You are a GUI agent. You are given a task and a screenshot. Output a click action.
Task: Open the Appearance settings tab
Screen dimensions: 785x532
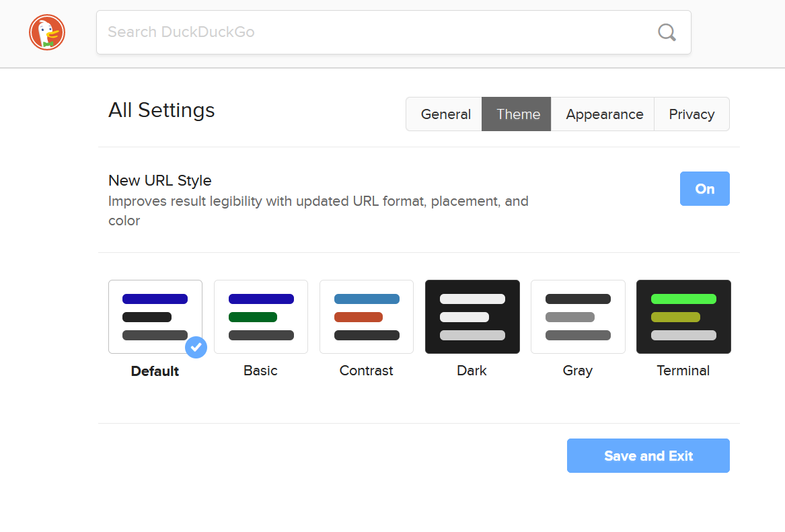603,114
